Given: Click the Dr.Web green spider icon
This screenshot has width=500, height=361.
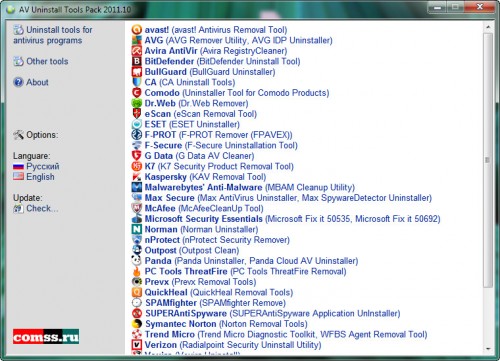Looking at the screenshot, I should pyautogui.click(x=137, y=103).
